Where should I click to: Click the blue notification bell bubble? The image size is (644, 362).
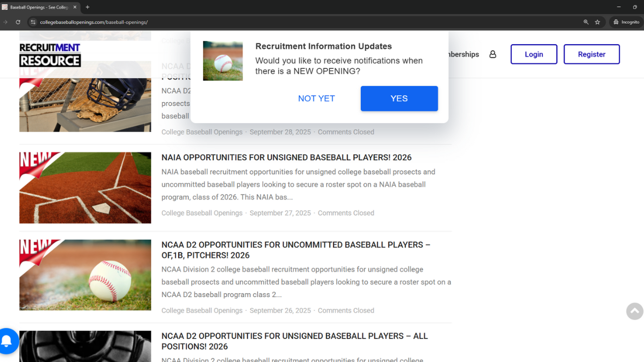[7, 341]
